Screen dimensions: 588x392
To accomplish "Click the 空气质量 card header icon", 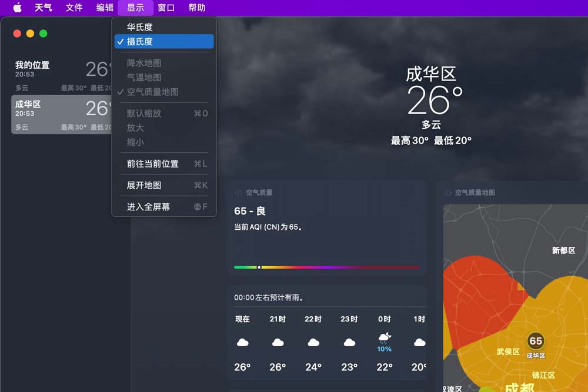I will pyautogui.click(x=239, y=192).
